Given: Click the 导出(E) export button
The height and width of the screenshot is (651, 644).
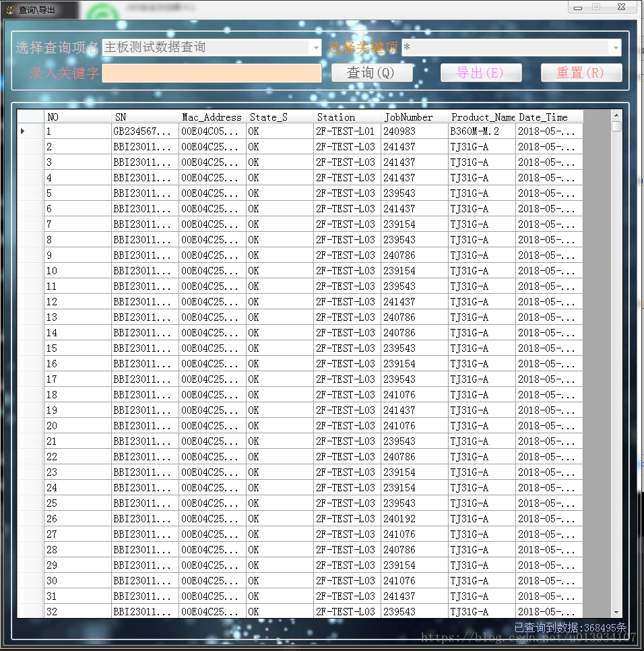Looking at the screenshot, I should [481, 73].
